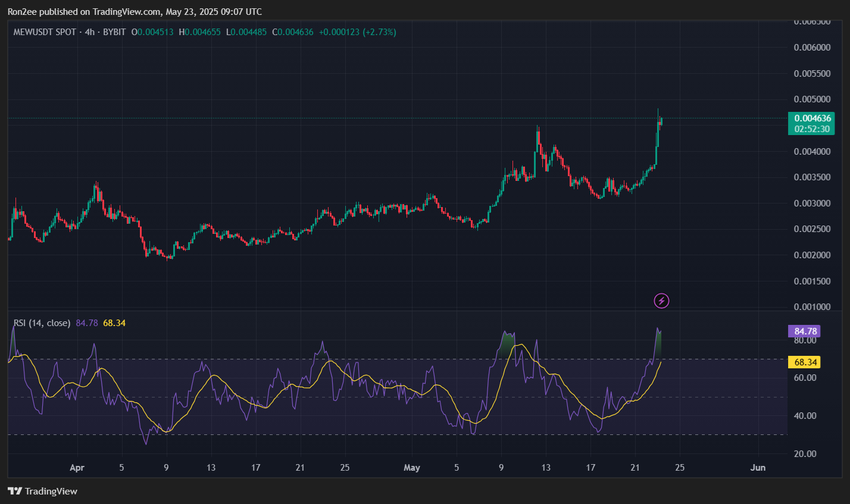Click the purple lightning quick-trade icon
850x504 pixels.
click(661, 301)
